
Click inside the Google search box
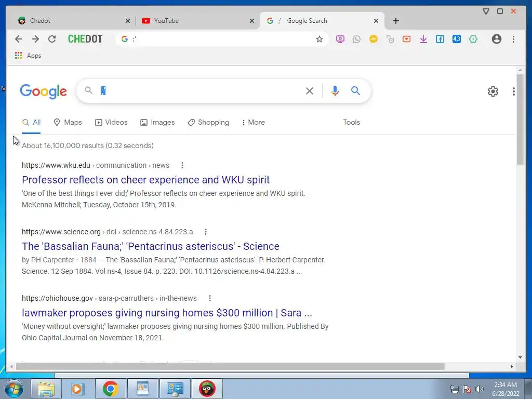pos(200,90)
